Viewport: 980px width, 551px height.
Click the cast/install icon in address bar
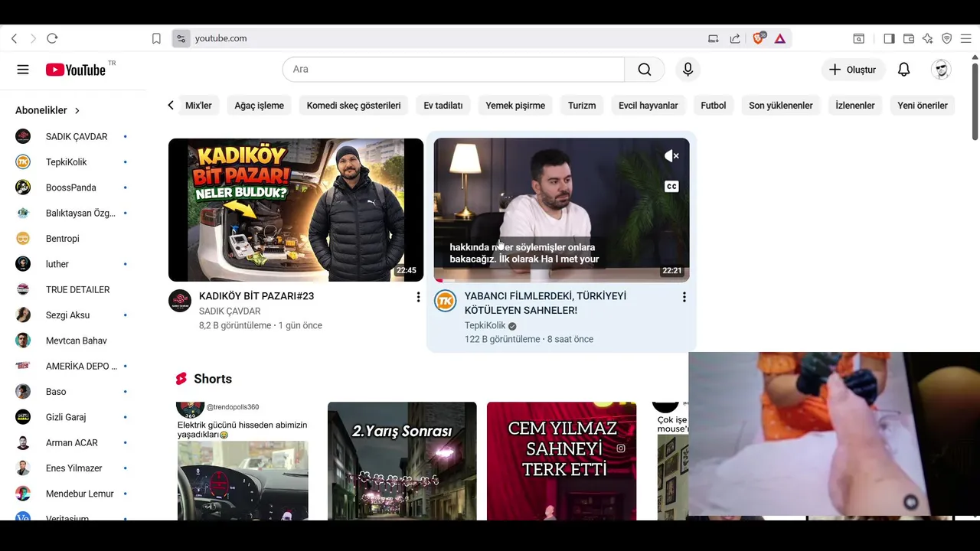714,38
